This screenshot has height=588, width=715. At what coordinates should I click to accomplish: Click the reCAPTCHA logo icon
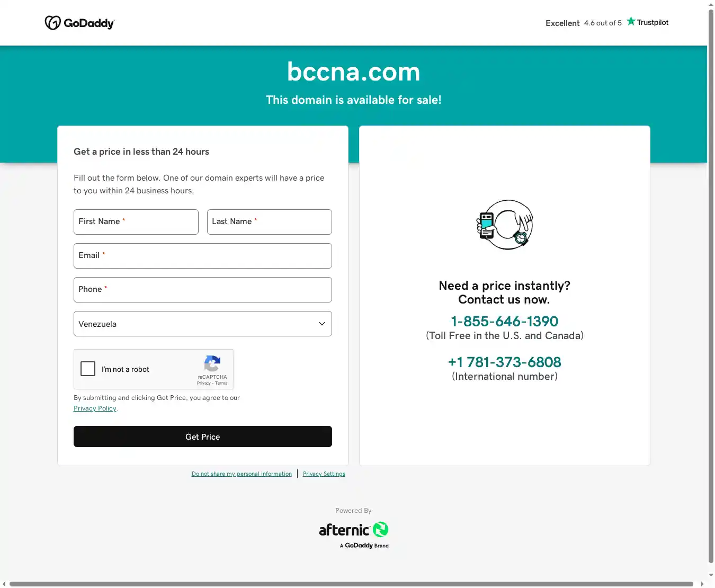pos(212,364)
